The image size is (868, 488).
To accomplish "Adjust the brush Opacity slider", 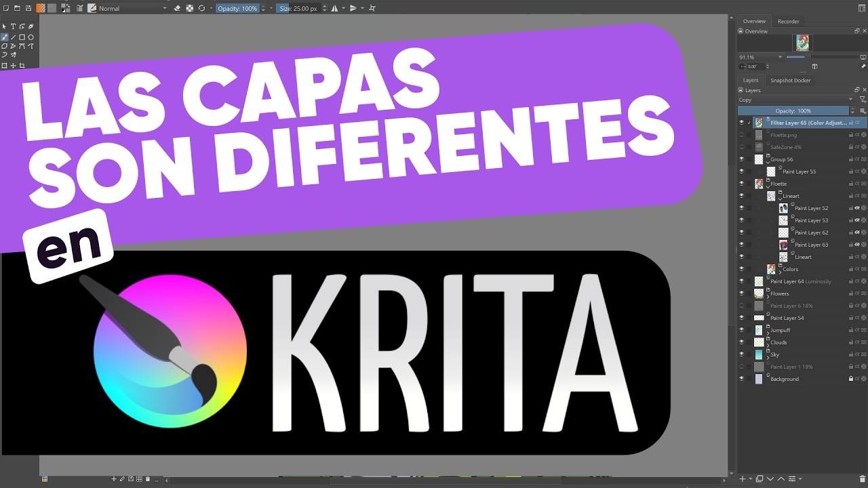I will [x=237, y=8].
